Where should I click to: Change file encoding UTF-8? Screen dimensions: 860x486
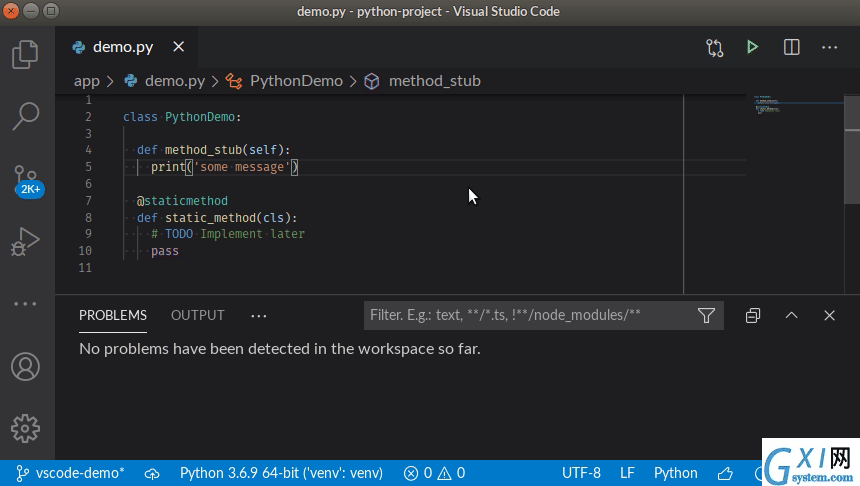[x=581, y=473]
